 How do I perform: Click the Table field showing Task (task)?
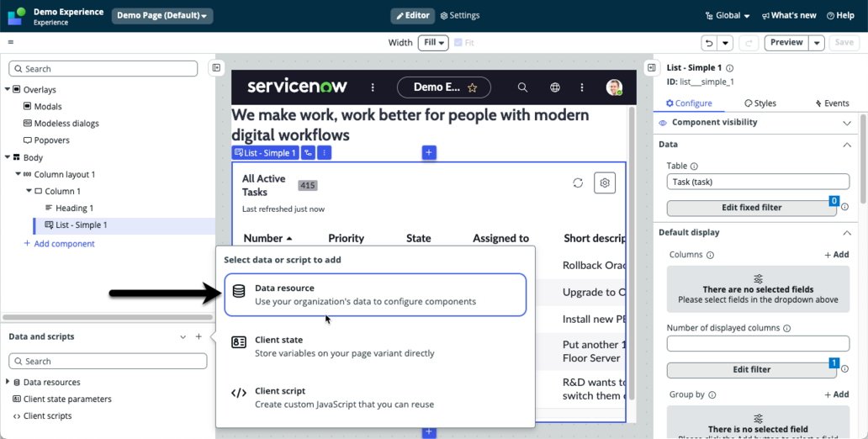coord(758,182)
